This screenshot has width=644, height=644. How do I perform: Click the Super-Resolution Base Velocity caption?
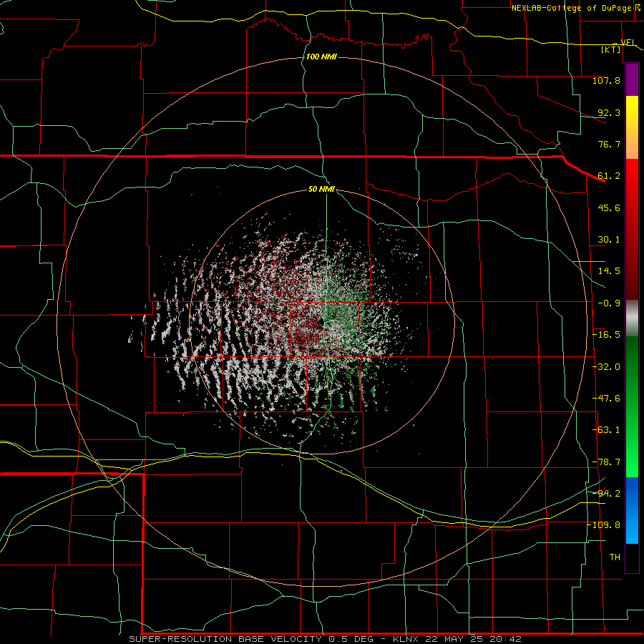(x=325, y=639)
